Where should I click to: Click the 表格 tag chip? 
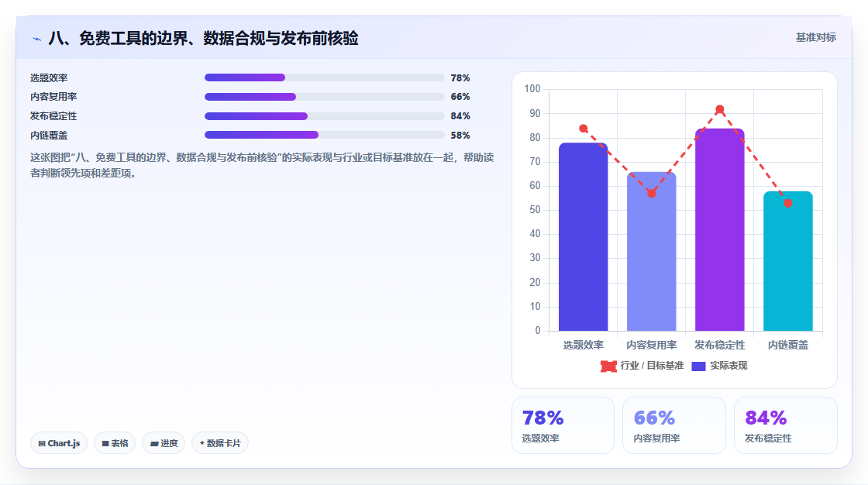(x=115, y=443)
